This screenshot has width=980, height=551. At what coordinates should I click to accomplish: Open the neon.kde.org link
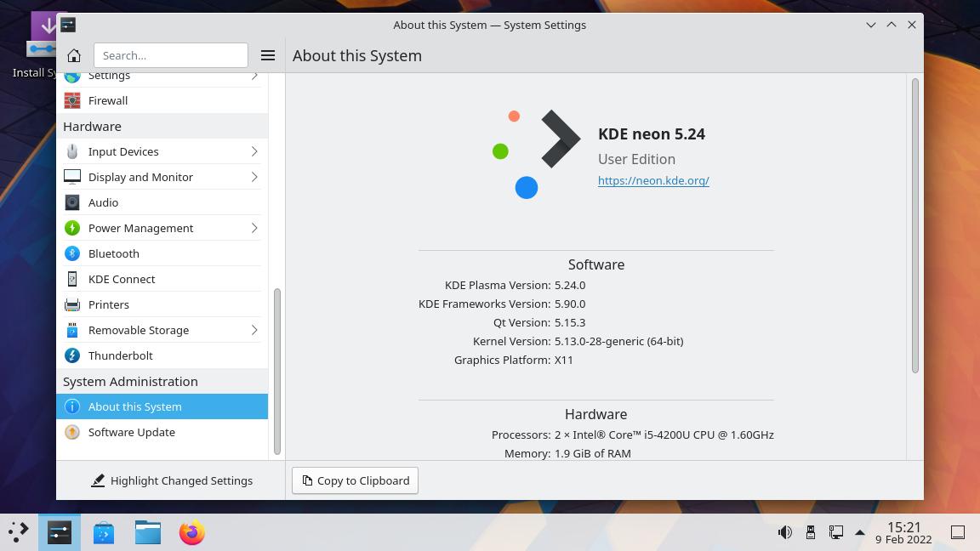pos(653,180)
